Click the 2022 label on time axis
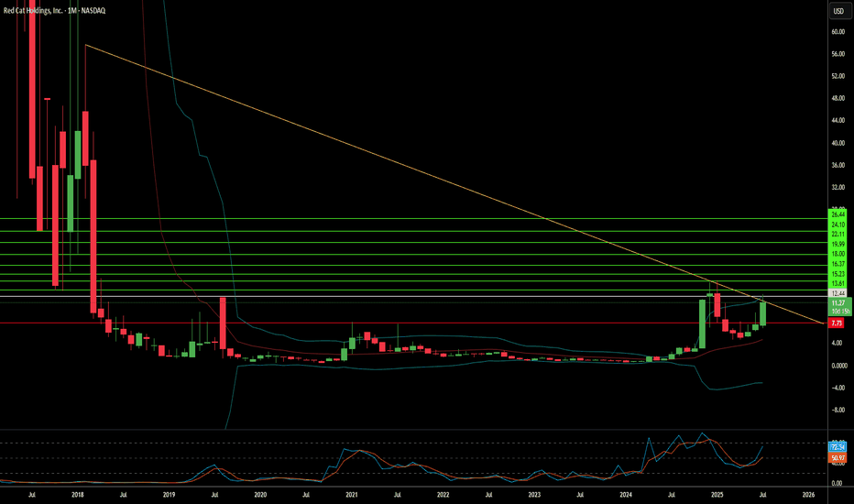The image size is (854, 504). pos(443,495)
